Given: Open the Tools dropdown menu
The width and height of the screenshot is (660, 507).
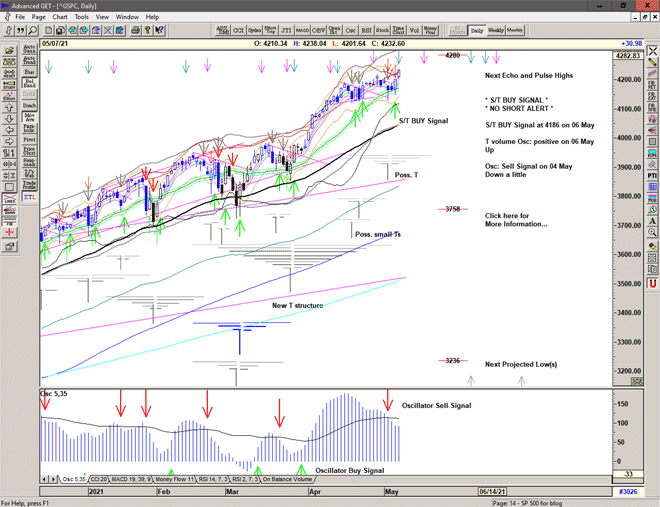Looking at the screenshot, I should coord(82,17).
